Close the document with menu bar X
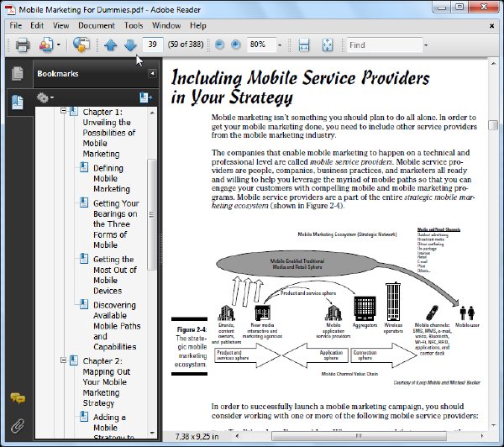Image resolution: width=504 pixels, height=447 pixels. pyautogui.click(x=491, y=26)
